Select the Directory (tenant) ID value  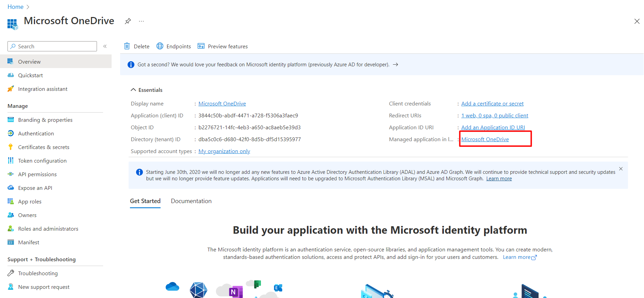coord(250,139)
